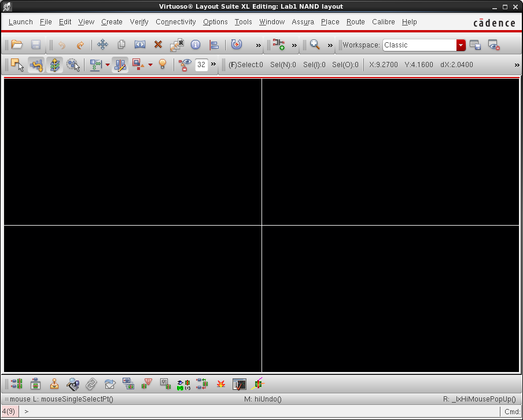Open the Tools menu

243,21
